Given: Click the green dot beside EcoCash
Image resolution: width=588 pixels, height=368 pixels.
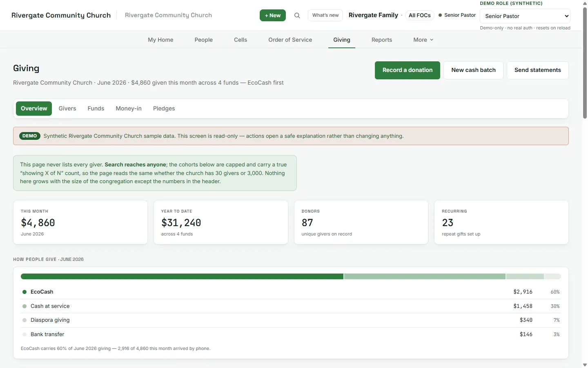Looking at the screenshot, I should pyautogui.click(x=24, y=292).
